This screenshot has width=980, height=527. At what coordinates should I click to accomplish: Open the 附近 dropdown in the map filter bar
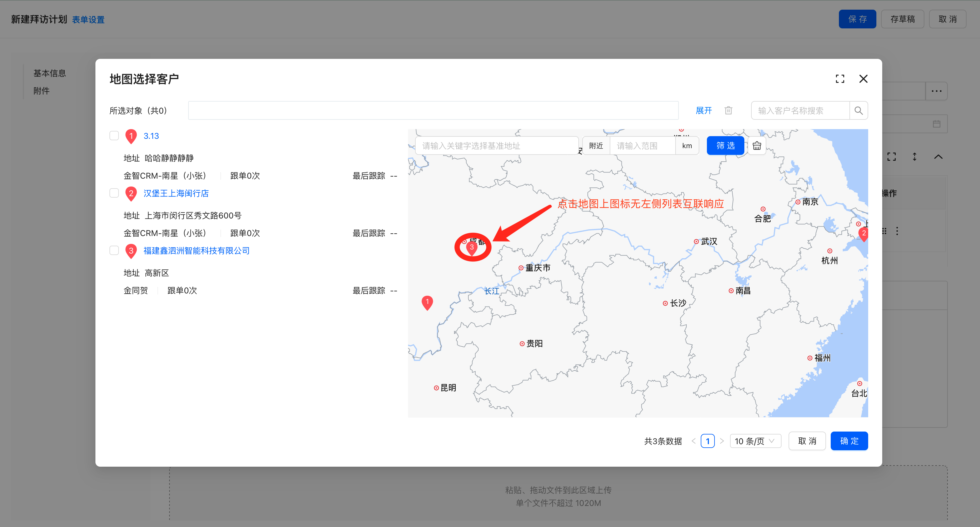tap(596, 146)
